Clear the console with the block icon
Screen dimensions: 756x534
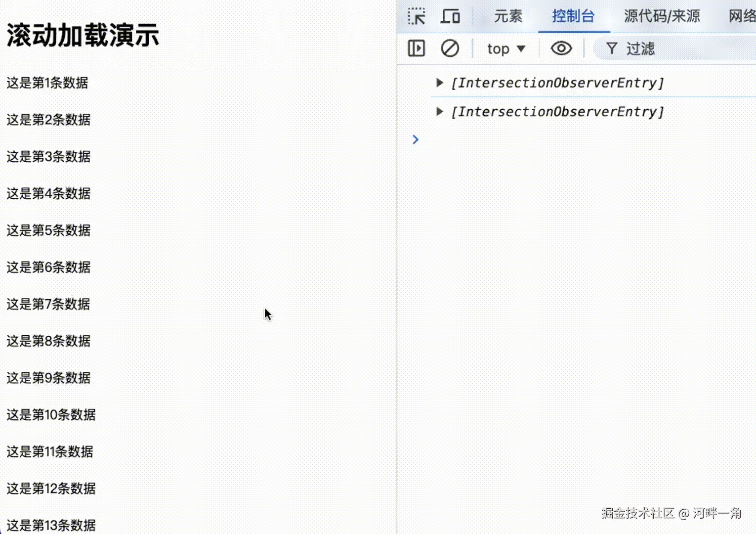tap(450, 48)
